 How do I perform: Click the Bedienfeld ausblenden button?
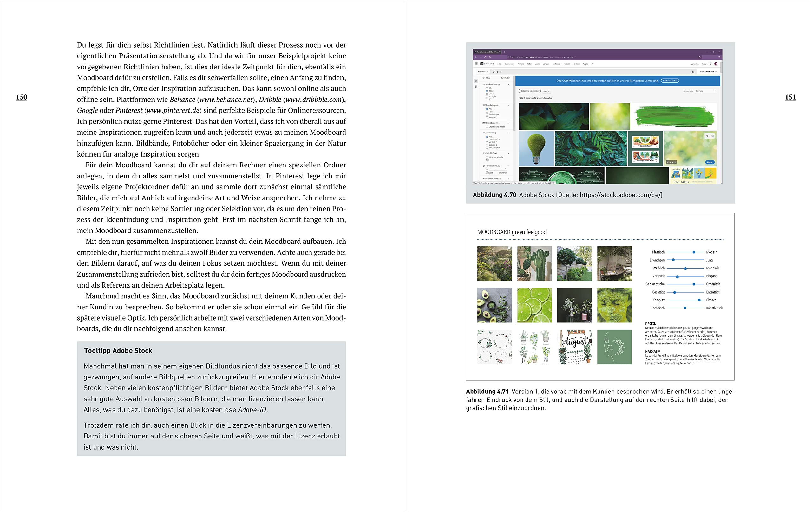[530, 91]
